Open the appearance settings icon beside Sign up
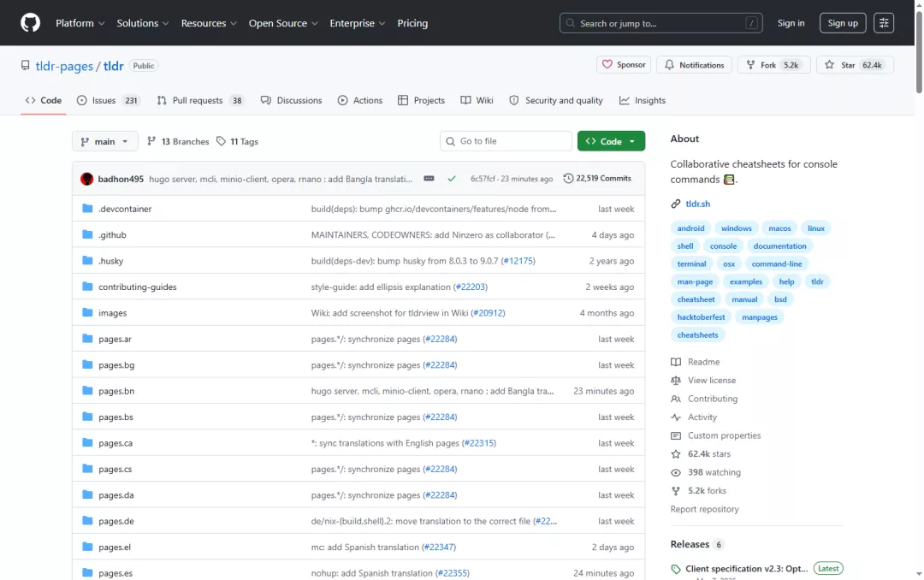 [883, 23]
